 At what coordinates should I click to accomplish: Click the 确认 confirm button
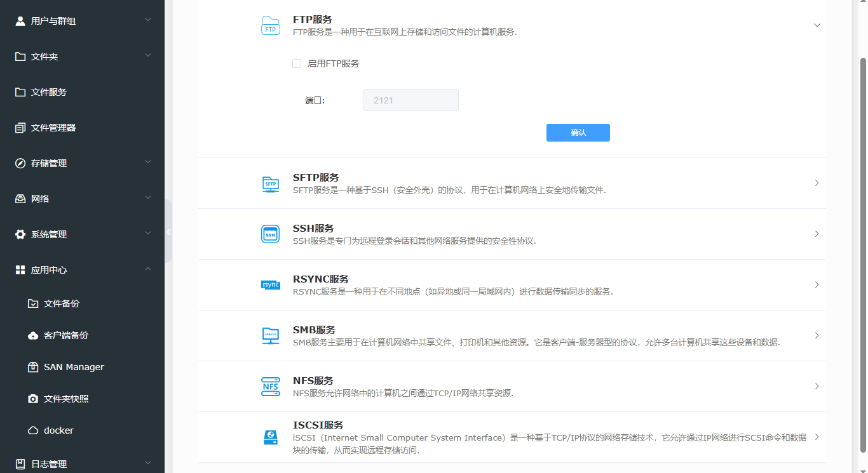(578, 133)
